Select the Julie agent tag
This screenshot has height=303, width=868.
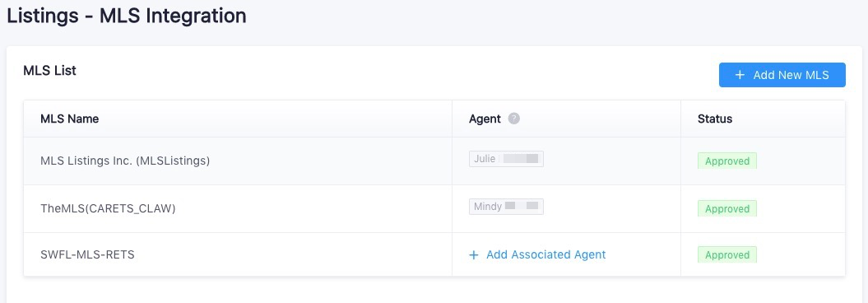506,159
